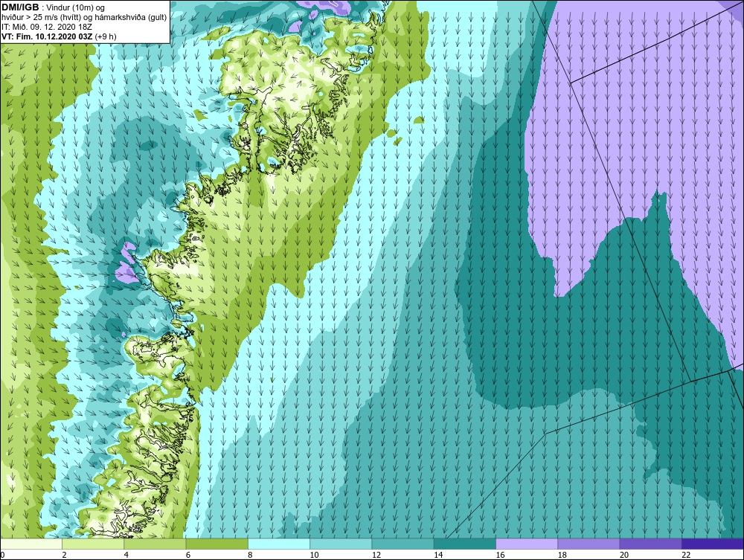Click the 14-16 m/s dark teal swatch
744x560 pixels.
(x=464, y=544)
